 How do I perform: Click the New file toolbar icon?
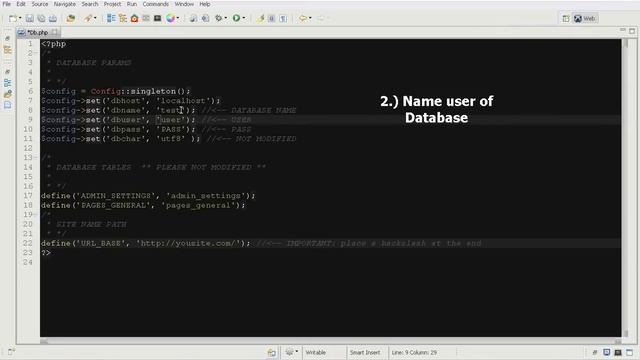13,18
